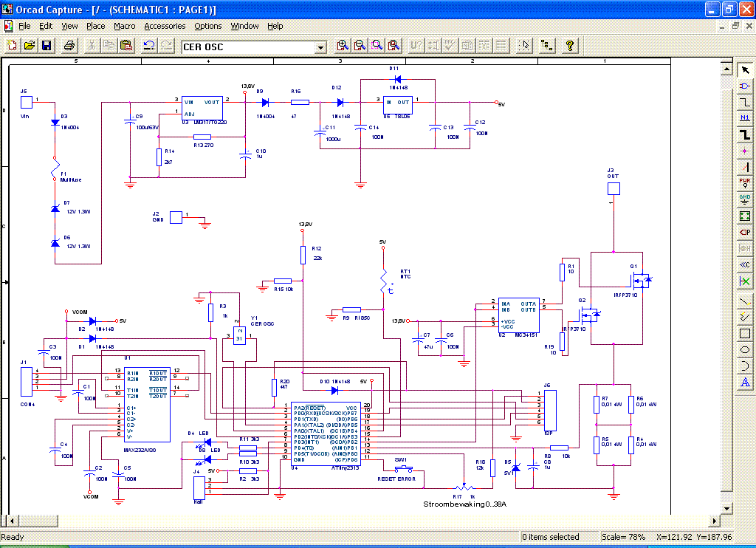Open the Macro menu
Viewport: 756px width, 548px height.
[x=124, y=26]
